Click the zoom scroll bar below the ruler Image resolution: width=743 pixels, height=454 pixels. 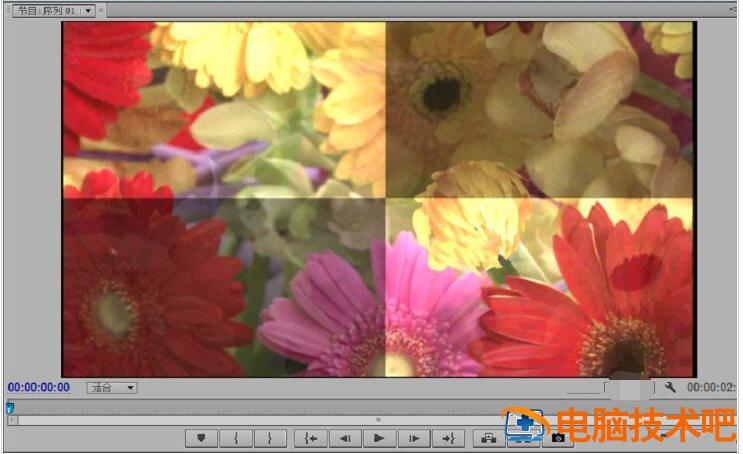[x=377, y=420]
